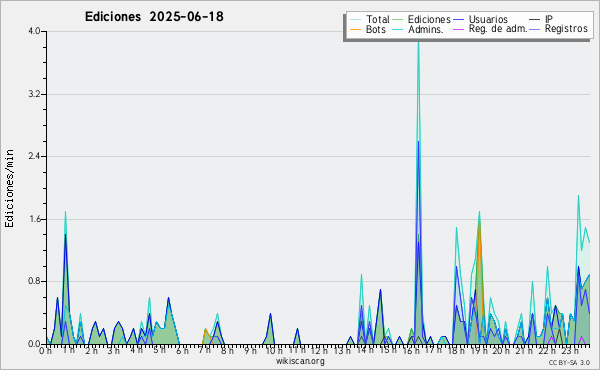Click the 0.8 y-axis value
600x370 pixels.
coord(34,282)
